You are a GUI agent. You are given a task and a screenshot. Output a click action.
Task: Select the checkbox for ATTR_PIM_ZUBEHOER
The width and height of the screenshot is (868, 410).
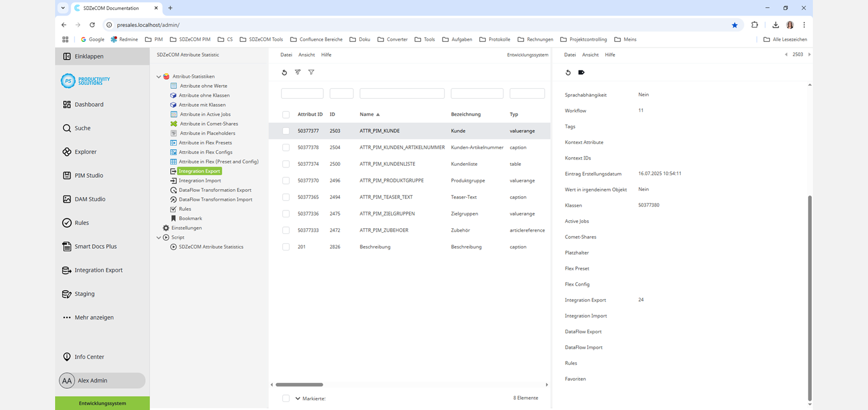point(286,230)
